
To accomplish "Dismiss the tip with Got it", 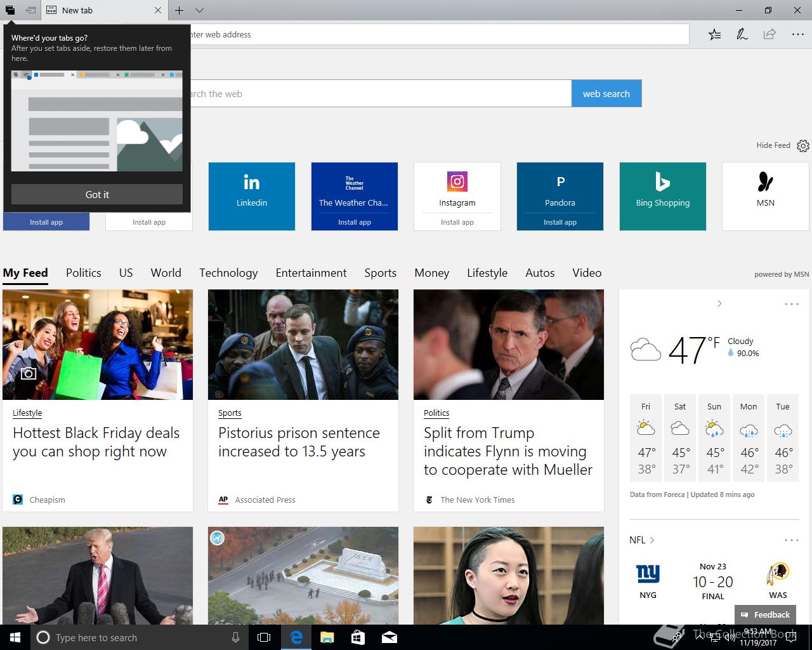I will click(x=97, y=194).
